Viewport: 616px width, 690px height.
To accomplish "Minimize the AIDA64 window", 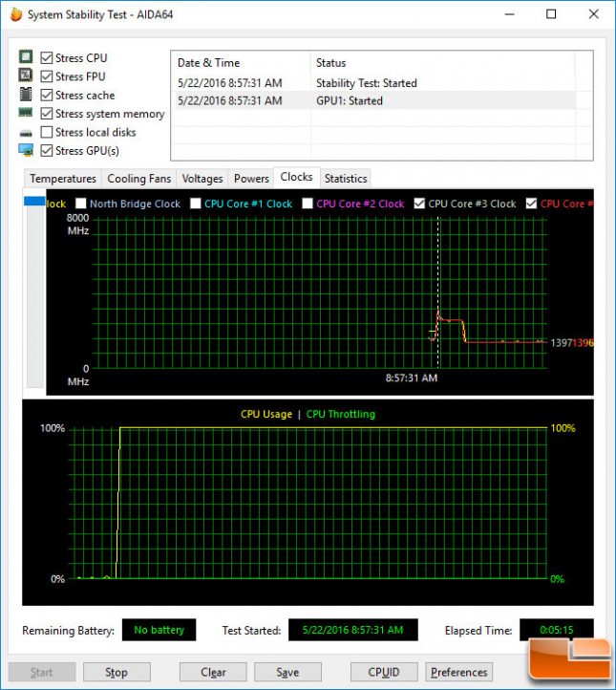I will (x=510, y=14).
